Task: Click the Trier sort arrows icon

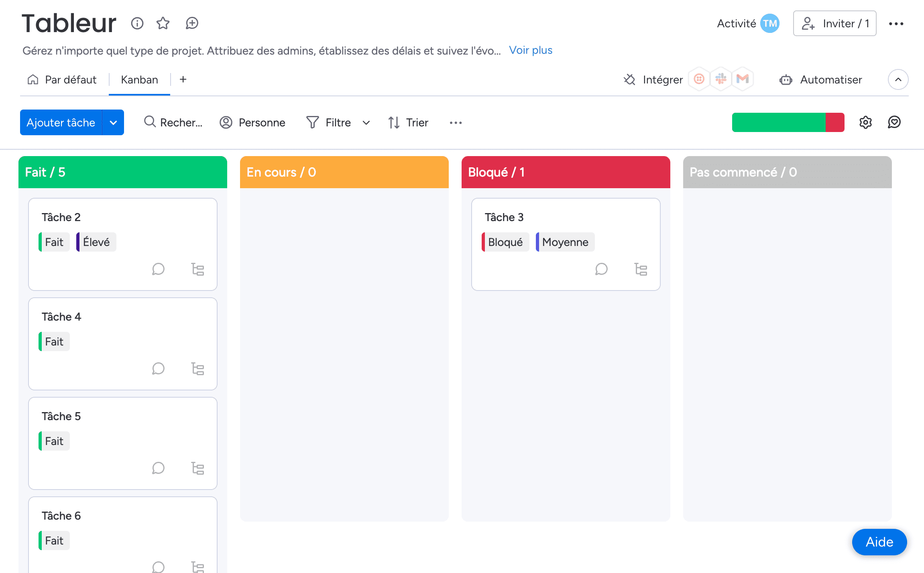Action: click(394, 122)
